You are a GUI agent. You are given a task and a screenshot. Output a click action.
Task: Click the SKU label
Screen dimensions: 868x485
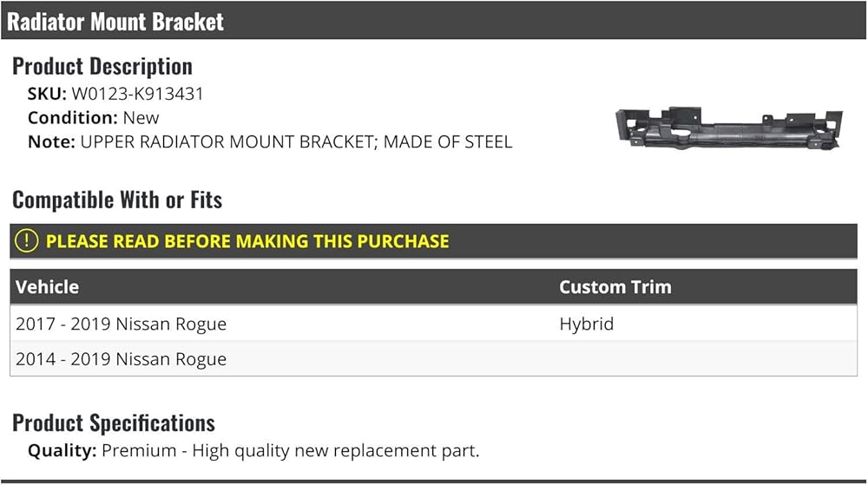point(47,94)
